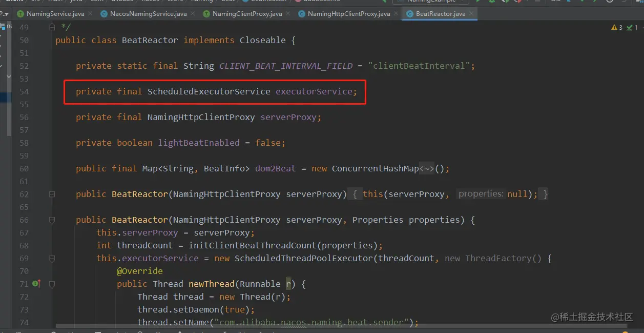Viewport: 644px width, 333px height.
Task: Click the override gutter icon on line 71
Action: click(36, 284)
